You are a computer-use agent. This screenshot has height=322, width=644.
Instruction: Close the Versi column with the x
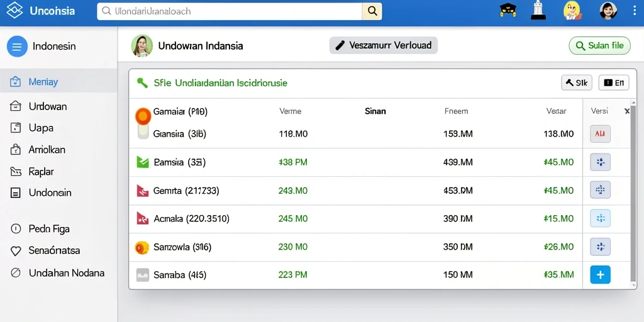pos(627,111)
